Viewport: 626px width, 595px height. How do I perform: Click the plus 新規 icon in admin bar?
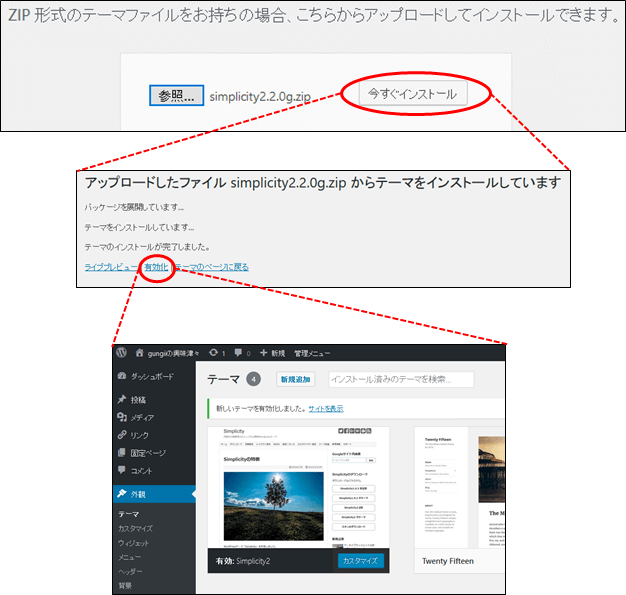coord(263,353)
